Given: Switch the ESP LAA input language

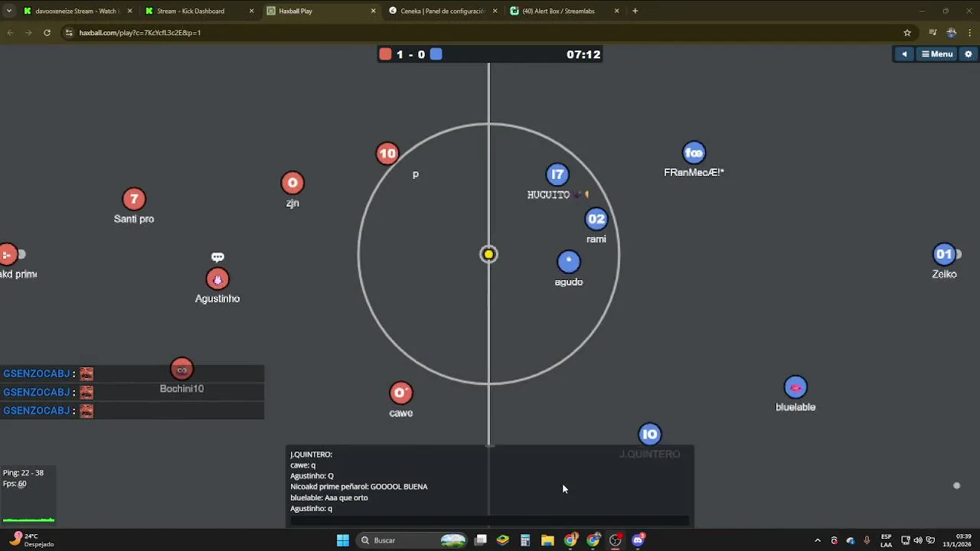Looking at the screenshot, I should point(886,540).
